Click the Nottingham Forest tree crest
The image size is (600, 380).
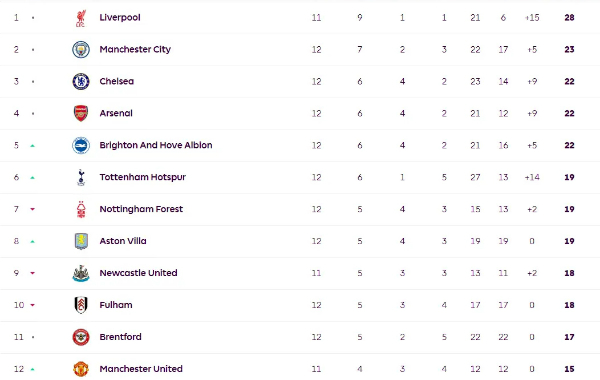coord(81,209)
